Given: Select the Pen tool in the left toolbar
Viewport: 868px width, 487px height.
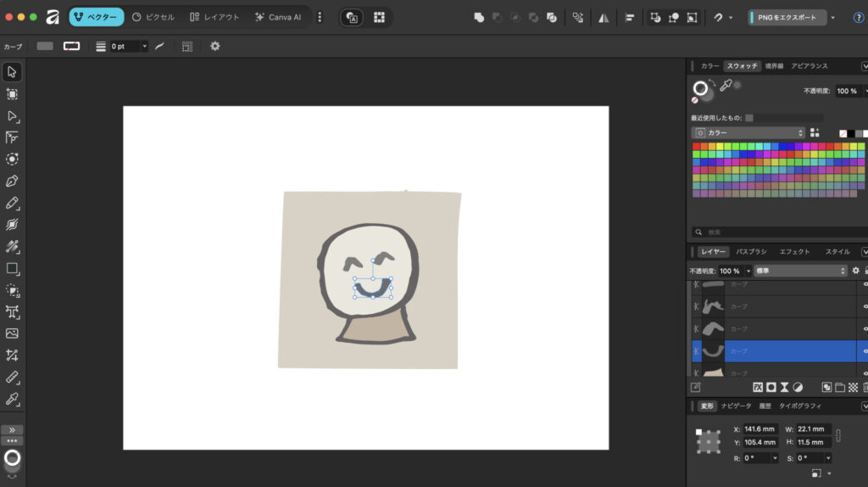Looking at the screenshot, I should [13, 181].
